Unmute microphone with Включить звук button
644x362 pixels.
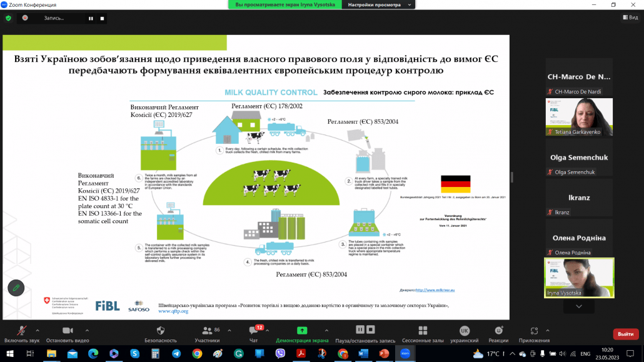tap(22, 332)
